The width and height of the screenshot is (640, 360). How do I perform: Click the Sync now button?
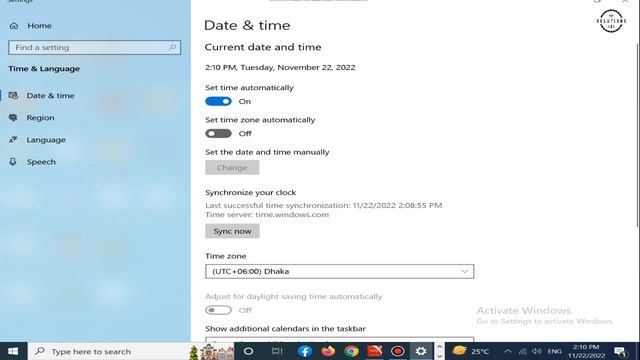[232, 231]
